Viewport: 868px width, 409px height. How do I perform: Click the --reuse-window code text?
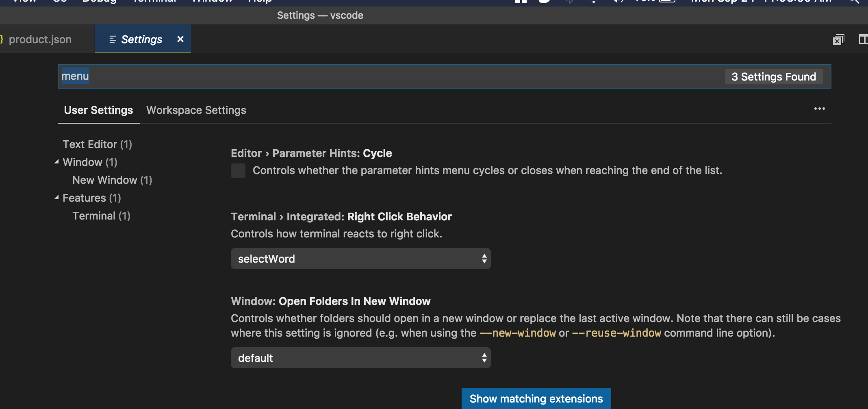(616, 333)
